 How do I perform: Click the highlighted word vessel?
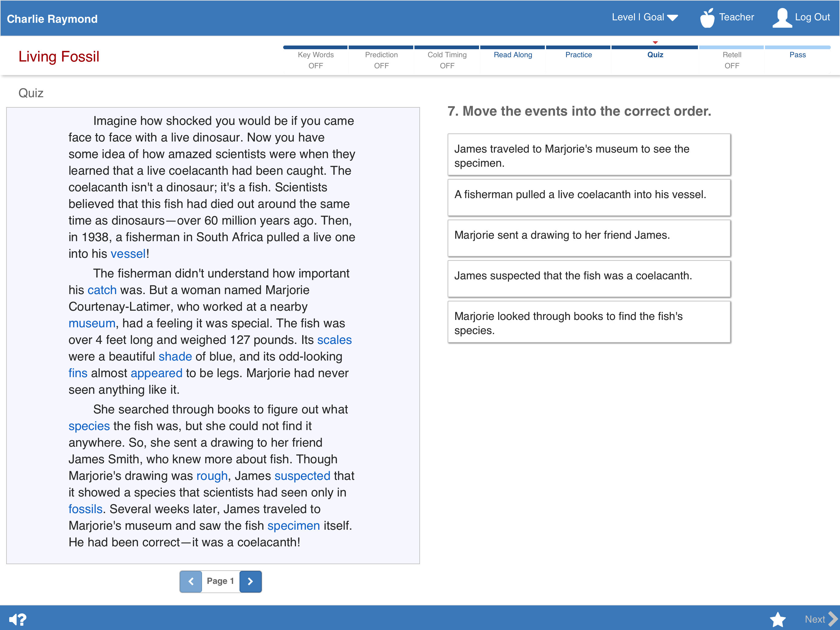click(128, 253)
